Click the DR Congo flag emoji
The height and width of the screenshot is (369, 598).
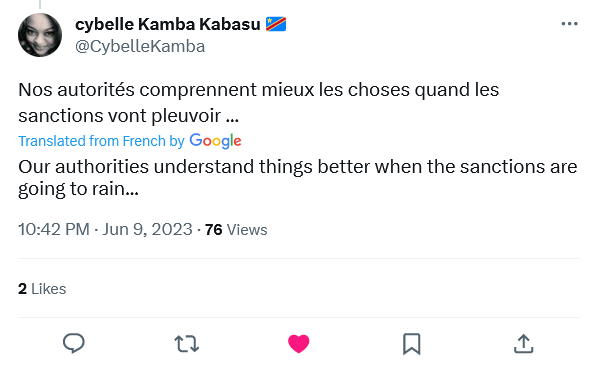[x=276, y=24]
